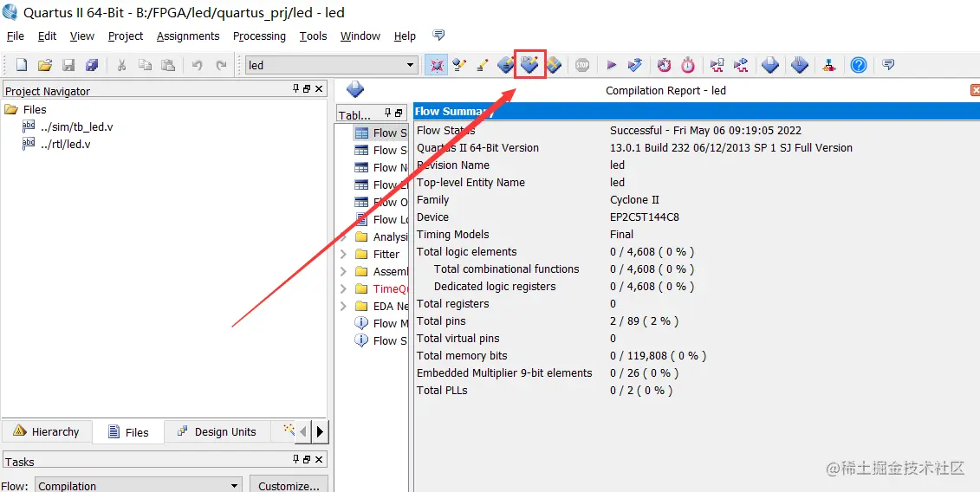Screen dimensions: 980x492
Task: Save the file with the floppy icon
Action: [68, 65]
